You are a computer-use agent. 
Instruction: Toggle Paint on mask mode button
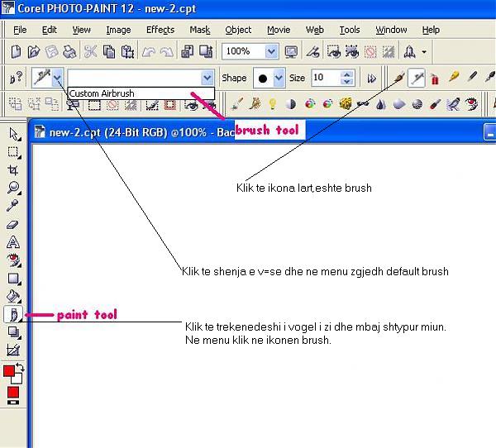(x=152, y=104)
